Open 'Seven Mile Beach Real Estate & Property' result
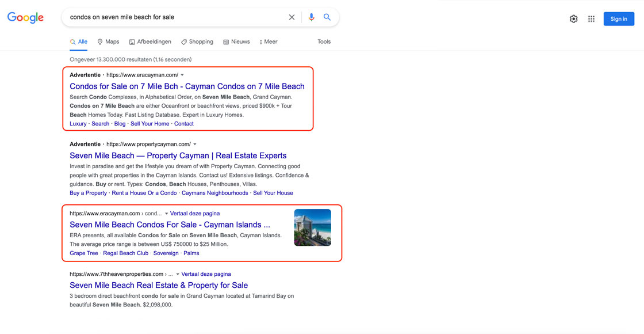This screenshot has height=334, width=644. pos(159,286)
